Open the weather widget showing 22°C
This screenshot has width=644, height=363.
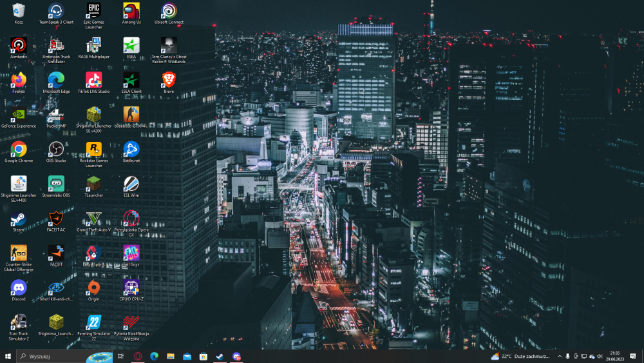(520, 357)
